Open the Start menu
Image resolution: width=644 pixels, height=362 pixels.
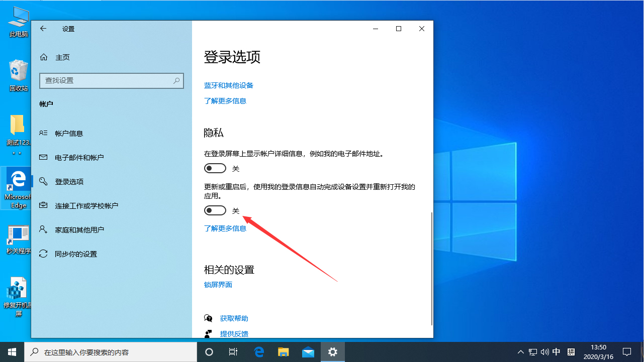pyautogui.click(x=12, y=352)
